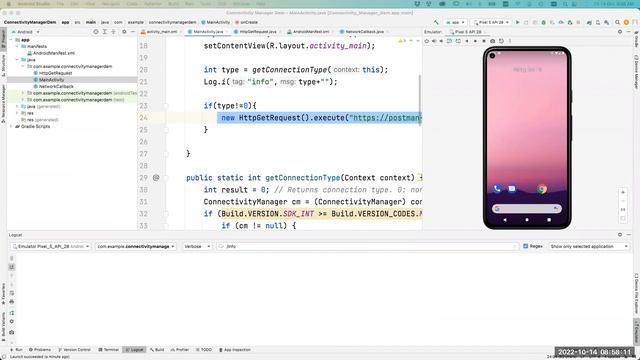Open the Pixel 5 API 28 device dropdown
Viewport: 640px width, 360px height.
[491, 22]
